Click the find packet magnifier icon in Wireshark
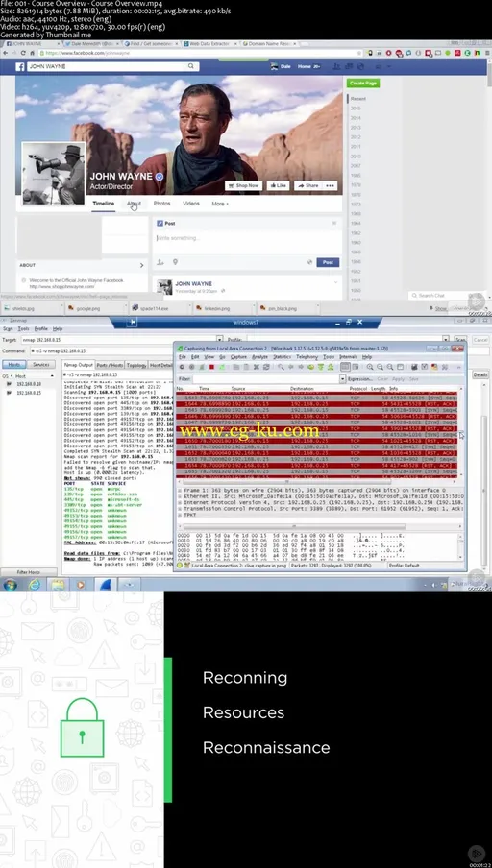Viewport: 492px width, 868px height. coord(281,367)
